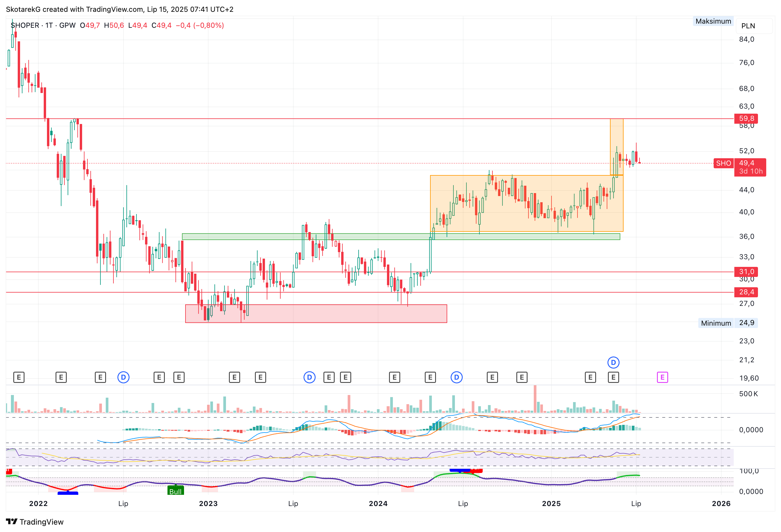Click the Lip label between 2025 and 2026

(636, 503)
